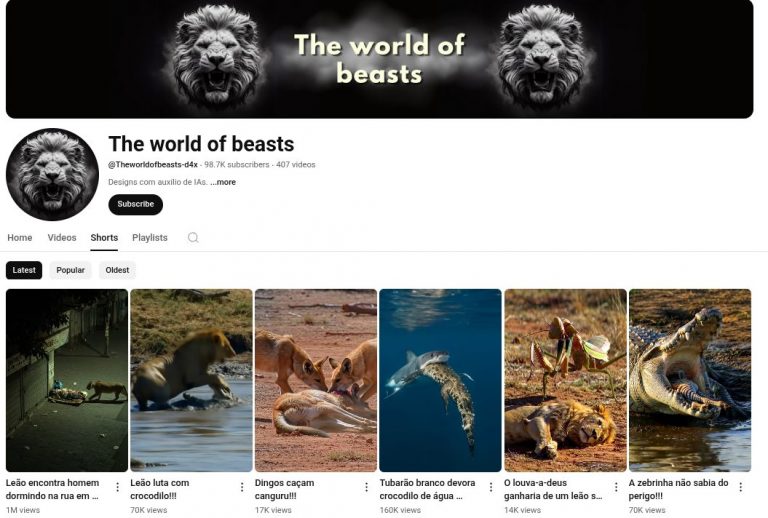Screen dimensions: 768x518
Task: Click the lion channel avatar picture
Action: point(52,174)
